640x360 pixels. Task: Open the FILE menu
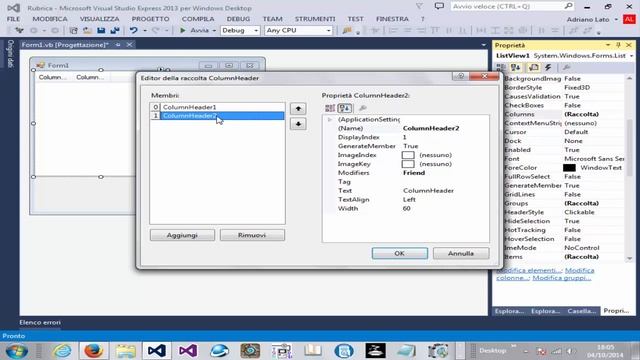pyautogui.click(x=13, y=19)
